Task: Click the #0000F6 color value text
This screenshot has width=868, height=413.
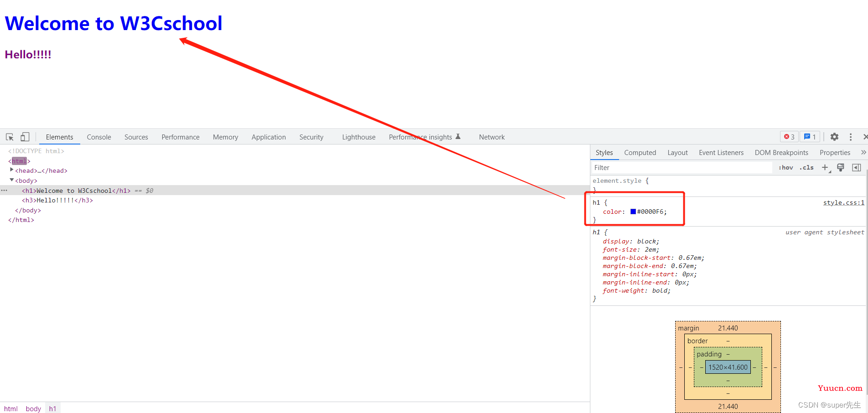Action: [x=651, y=212]
